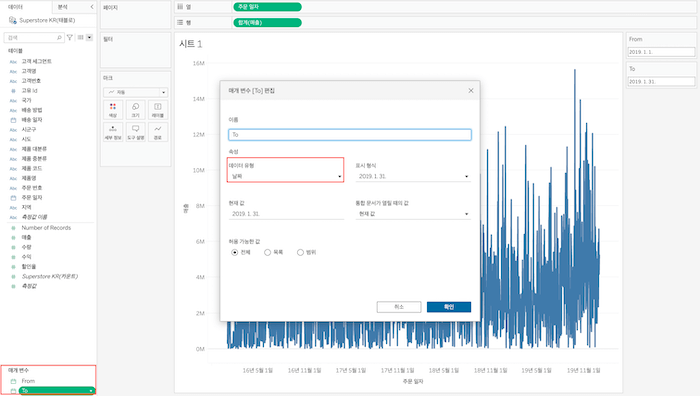Click the 세부 정보 detail mark card
The width and height of the screenshot is (700, 396).
[x=113, y=132]
